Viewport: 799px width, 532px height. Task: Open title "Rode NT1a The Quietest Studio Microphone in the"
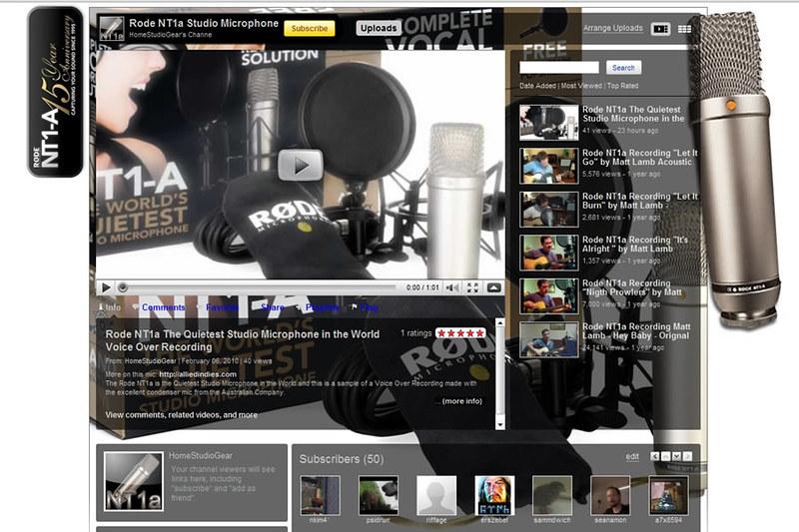click(633, 114)
